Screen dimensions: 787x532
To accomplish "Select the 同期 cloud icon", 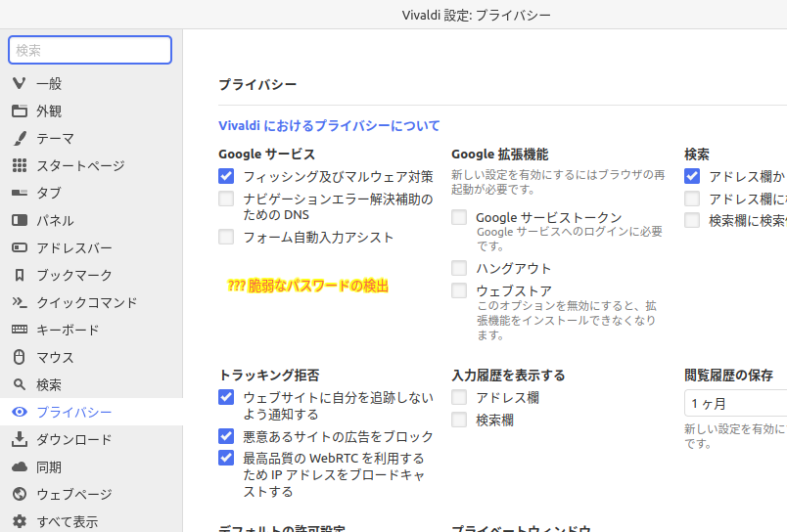I will [19, 466].
